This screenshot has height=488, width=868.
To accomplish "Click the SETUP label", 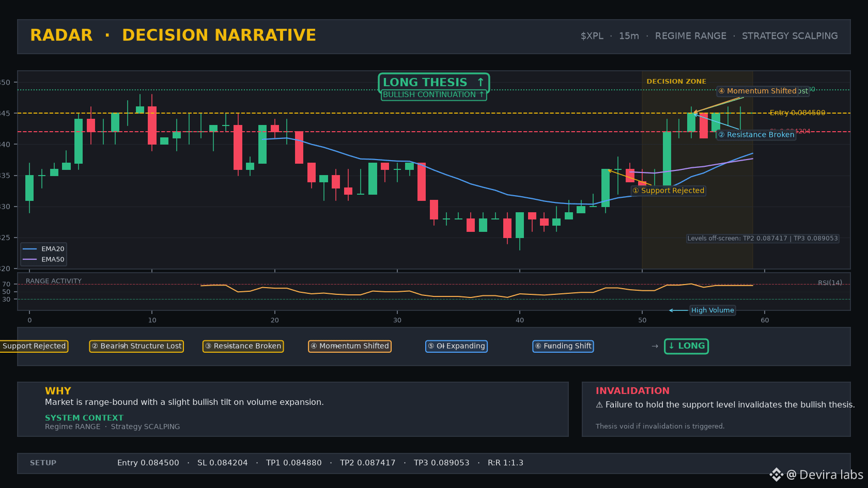I will (43, 463).
